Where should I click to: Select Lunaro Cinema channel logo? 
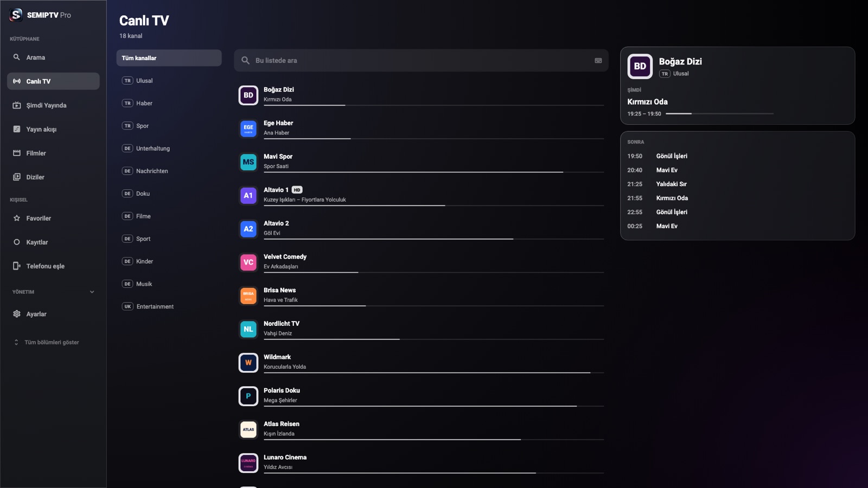pos(248,463)
